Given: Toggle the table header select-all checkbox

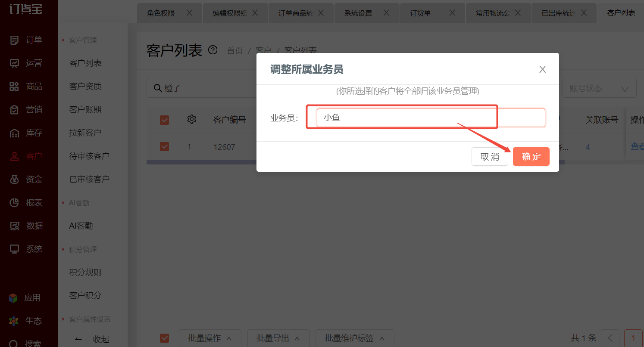Looking at the screenshot, I should (164, 120).
